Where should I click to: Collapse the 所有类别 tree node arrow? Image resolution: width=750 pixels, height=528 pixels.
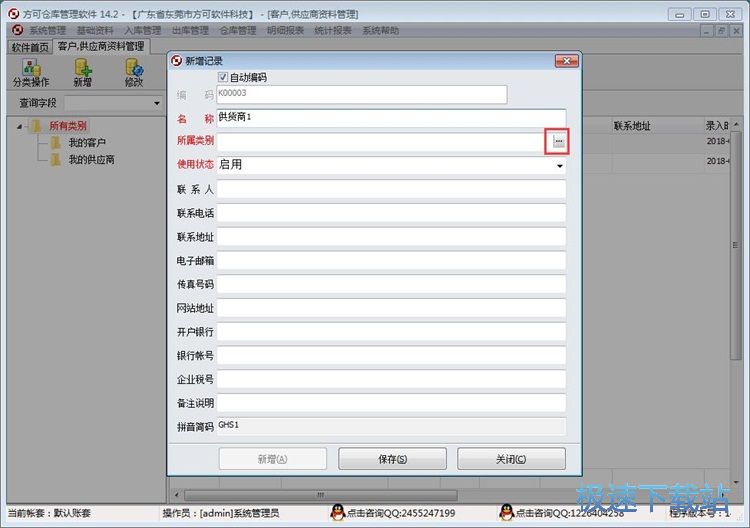coord(19,126)
